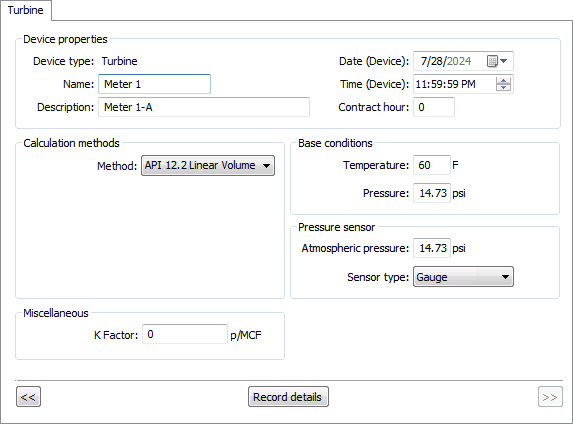
Task: Click the Time (Device) spinner up arrow
Action: [x=504, y=81]
